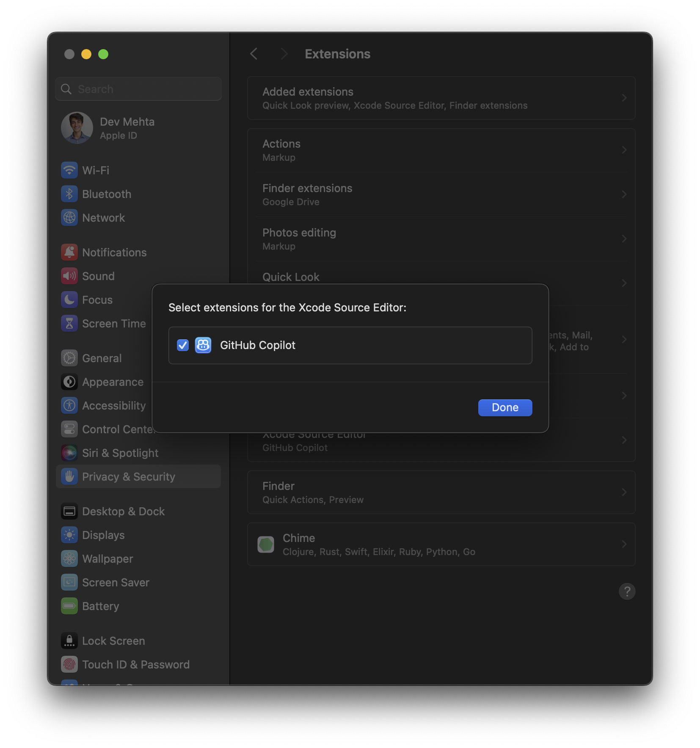This screenshot has width=700, height=748.
Task: Open the Lock Screen sidebar label
Action: [x=113, y=641]
